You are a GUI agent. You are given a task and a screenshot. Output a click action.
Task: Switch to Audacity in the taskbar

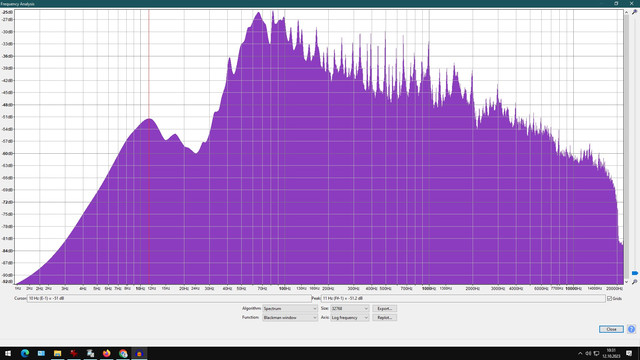point(139,353)
